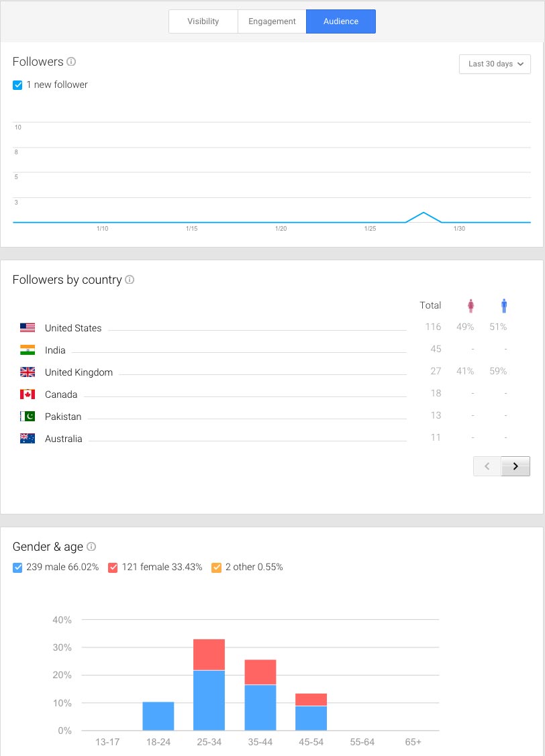Click the Australia flag icon

[27, 438]
